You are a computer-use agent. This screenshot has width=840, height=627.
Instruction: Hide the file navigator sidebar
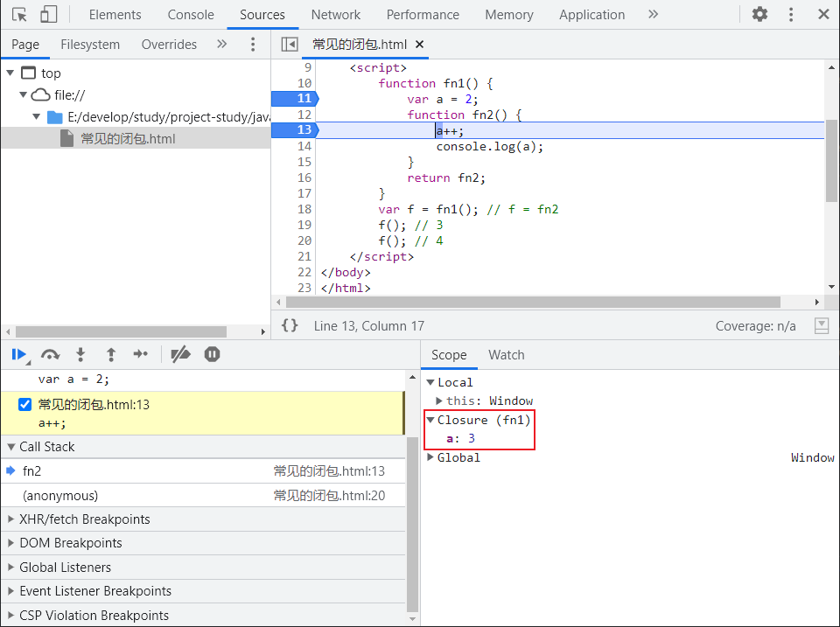(x=290, y=45)
